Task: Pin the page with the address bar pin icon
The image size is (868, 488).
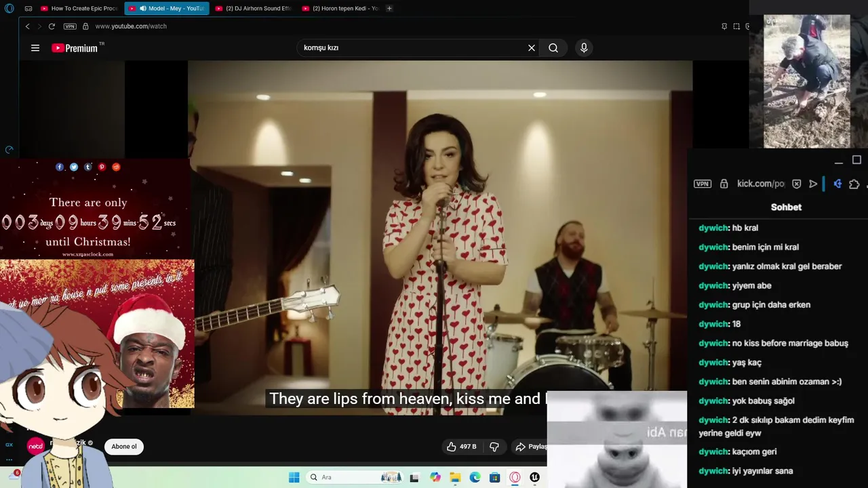Action: click(x=724, y=26)
